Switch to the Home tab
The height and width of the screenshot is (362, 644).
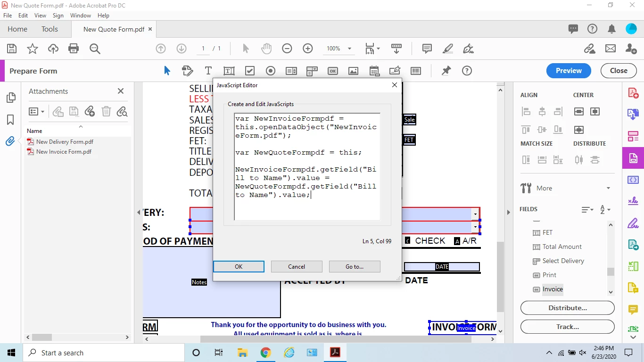[x=17, y=29]
